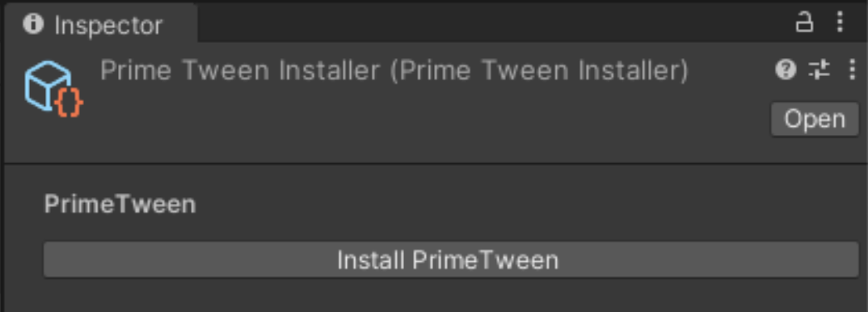Select the Prime Tween Installer title text
The width and height of the screenshot is (868, 312).
click(x=394, y=71)
